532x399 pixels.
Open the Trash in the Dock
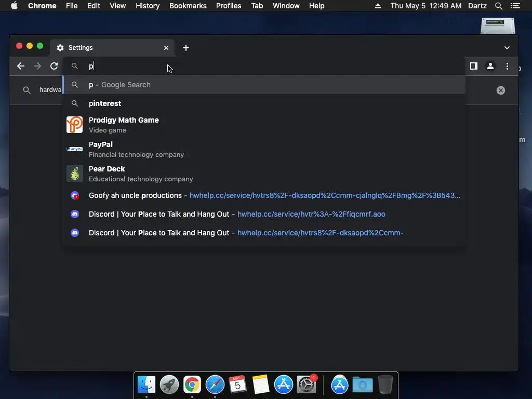(385, 384)
